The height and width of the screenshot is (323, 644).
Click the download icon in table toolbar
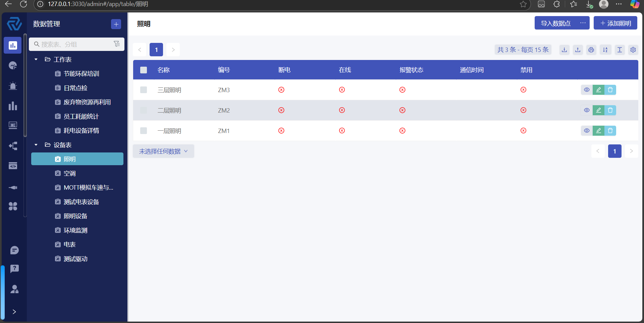(565, 50)
